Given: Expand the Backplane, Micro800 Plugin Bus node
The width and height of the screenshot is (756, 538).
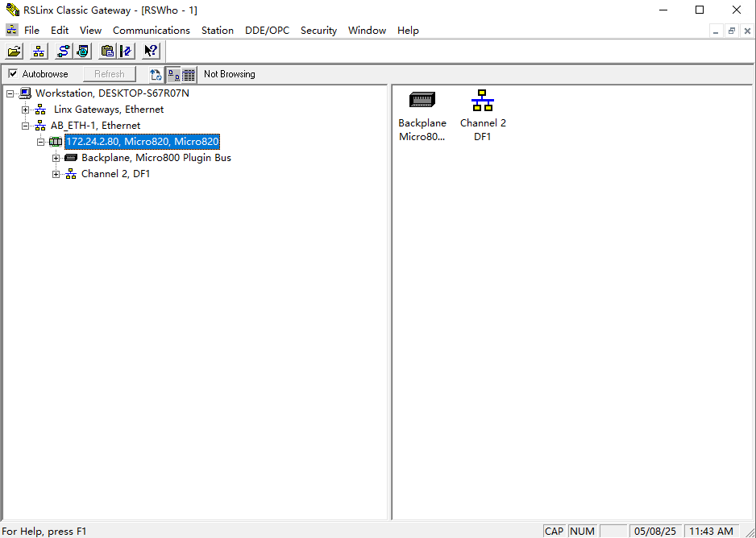Looking at the screenshot, I should pos(56,158).
